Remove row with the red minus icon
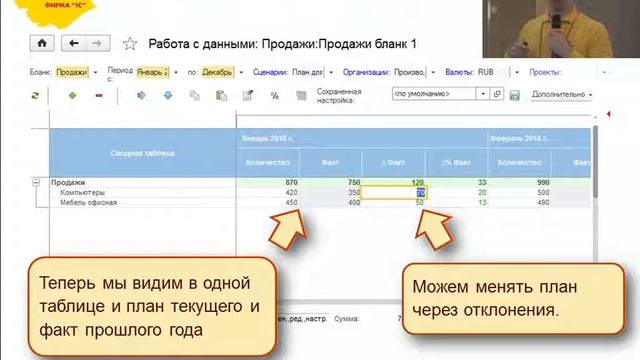The image size is (640, 360). (x=99, y=95)
